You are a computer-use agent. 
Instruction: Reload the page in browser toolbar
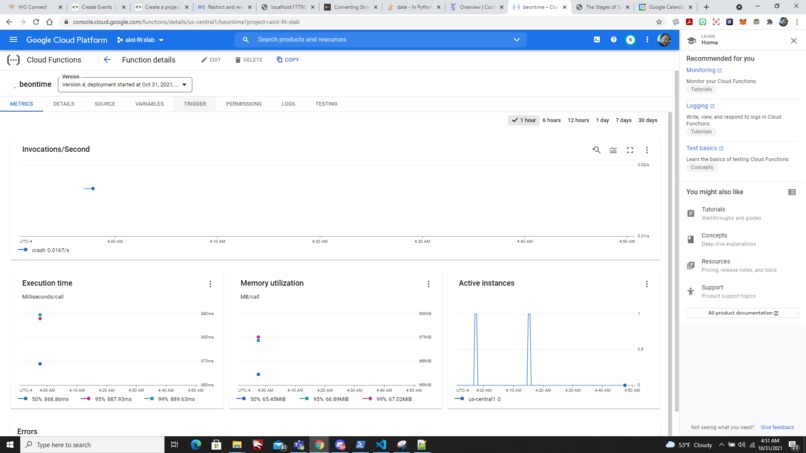[36, 22]
